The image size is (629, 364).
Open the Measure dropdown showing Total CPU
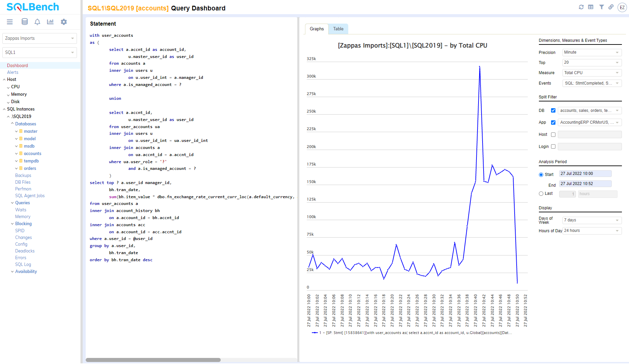coord(592,73)
